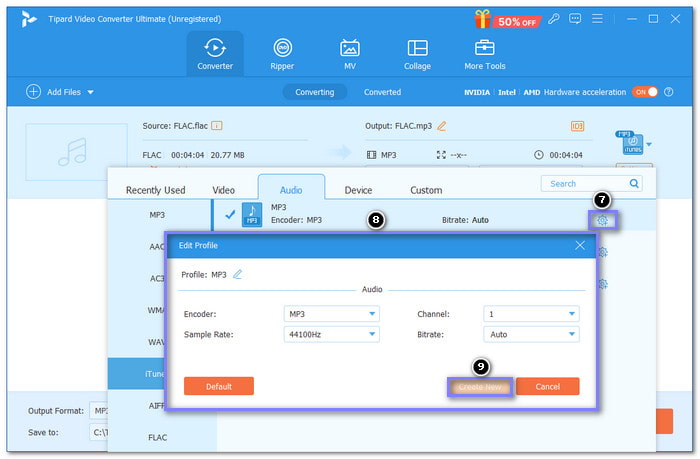
Task: Click the register key icon
Action: 554,19
